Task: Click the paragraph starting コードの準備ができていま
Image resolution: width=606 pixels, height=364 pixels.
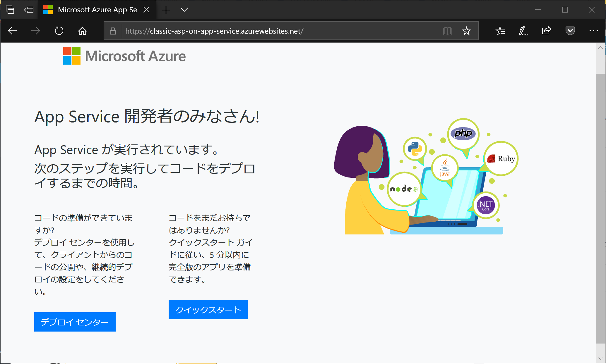Action: [84, 255]
